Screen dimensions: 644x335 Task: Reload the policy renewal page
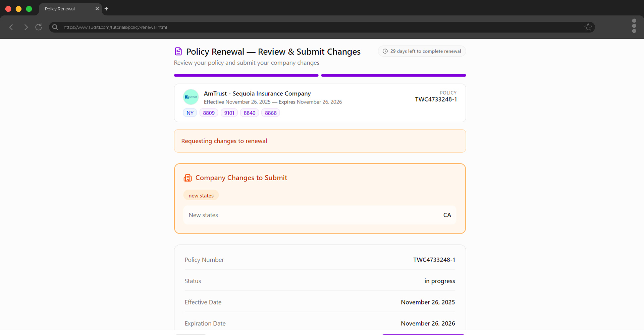pos(38,27)
